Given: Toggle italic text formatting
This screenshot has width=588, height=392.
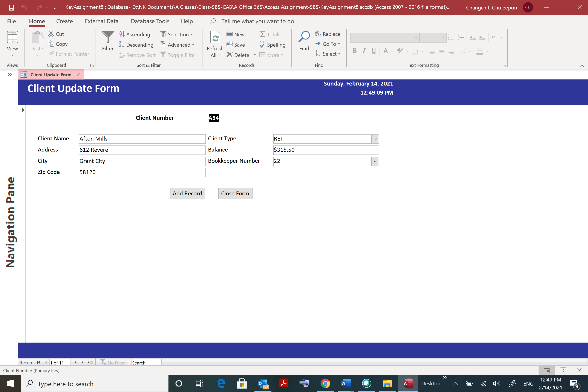Looking at the screenshot, I should [364, 51].
